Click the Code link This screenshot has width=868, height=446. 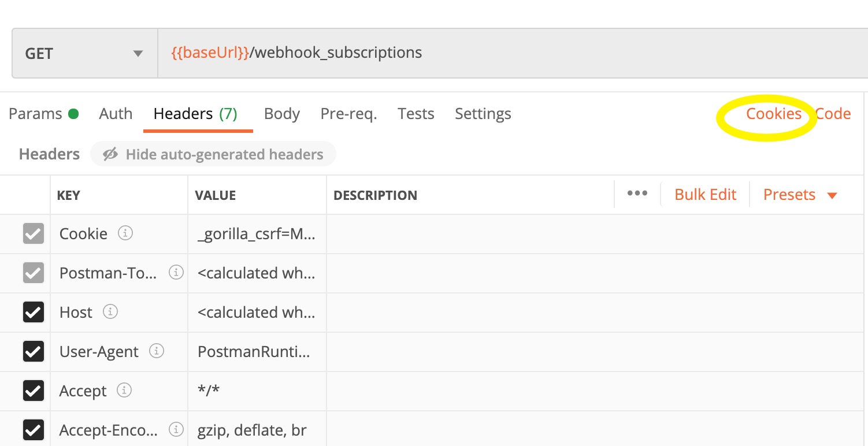point(833,113)
